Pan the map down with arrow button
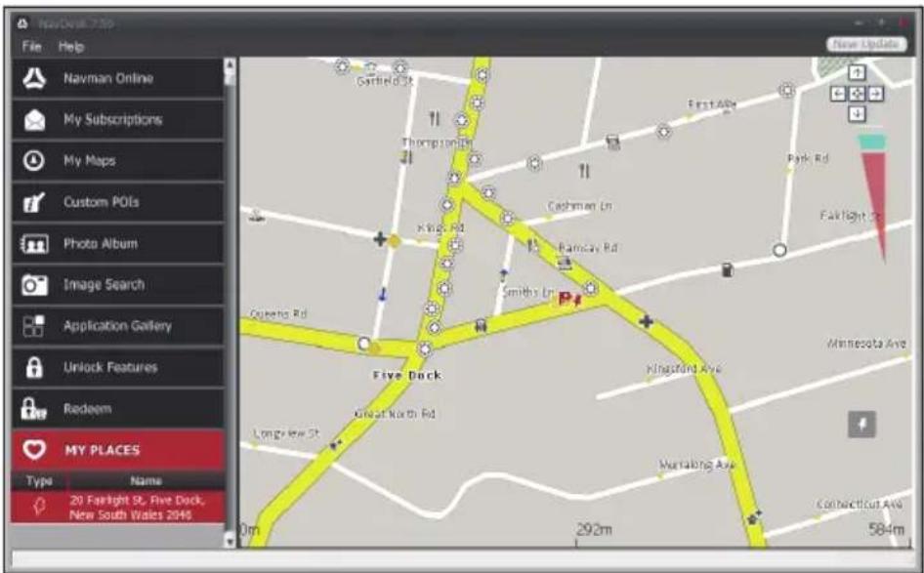Screen dimensions: 924x573 pyautogui.click(x=857, y=113)
